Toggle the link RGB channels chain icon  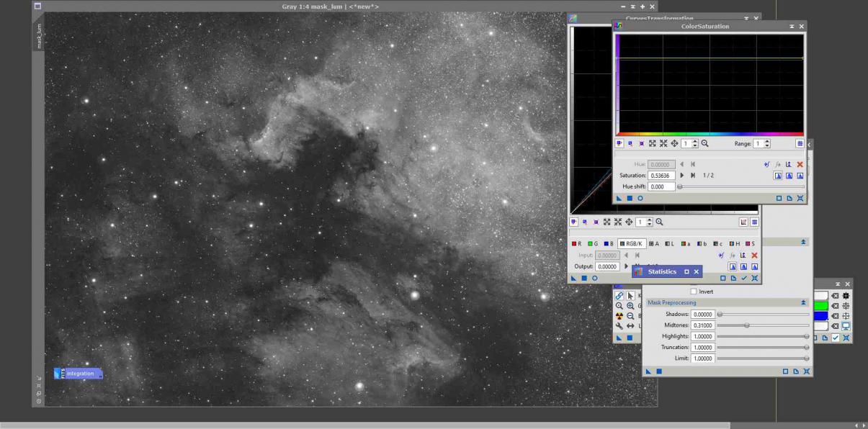pos(619,296)
